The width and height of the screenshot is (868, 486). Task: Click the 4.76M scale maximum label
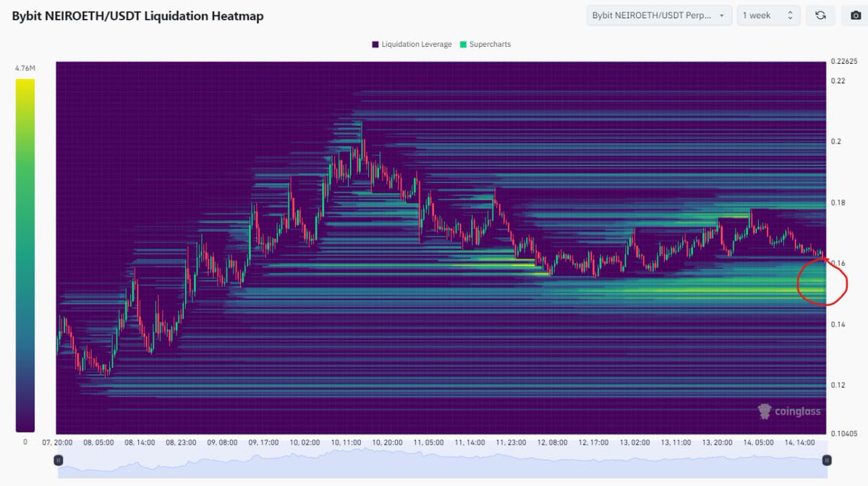(25, 69)
